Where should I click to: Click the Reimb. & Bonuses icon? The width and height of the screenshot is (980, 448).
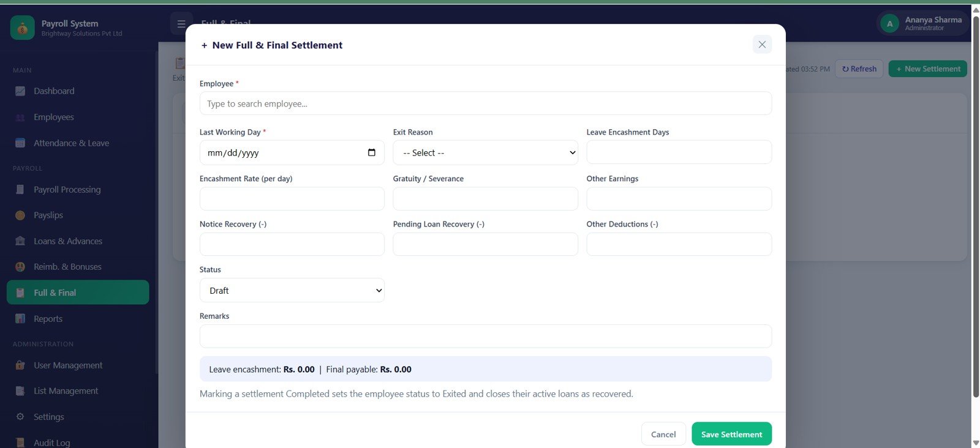(20, 267)
